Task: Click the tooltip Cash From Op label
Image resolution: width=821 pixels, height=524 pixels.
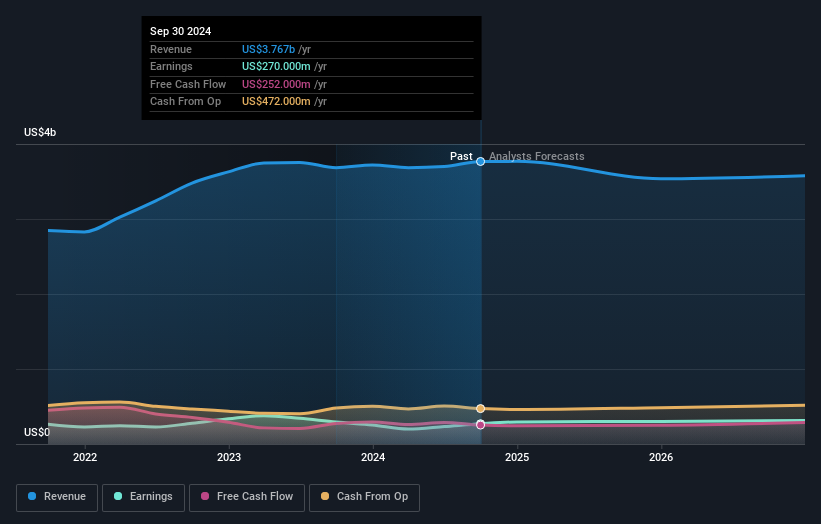Action: pos(185,102)
